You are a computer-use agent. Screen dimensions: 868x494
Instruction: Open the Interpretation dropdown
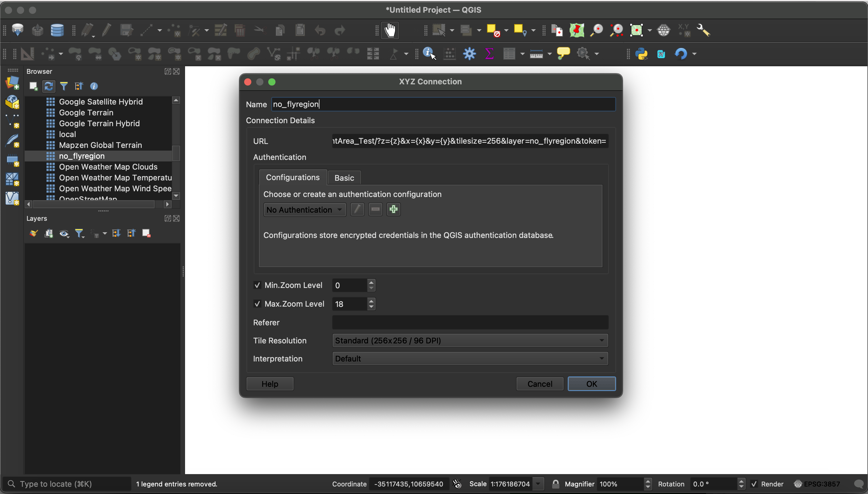[x=470, y=358]
